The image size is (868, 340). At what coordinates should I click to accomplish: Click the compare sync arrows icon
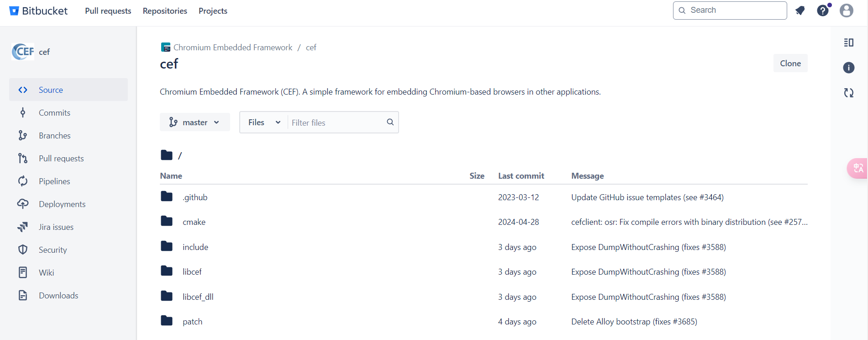[849, 93]
